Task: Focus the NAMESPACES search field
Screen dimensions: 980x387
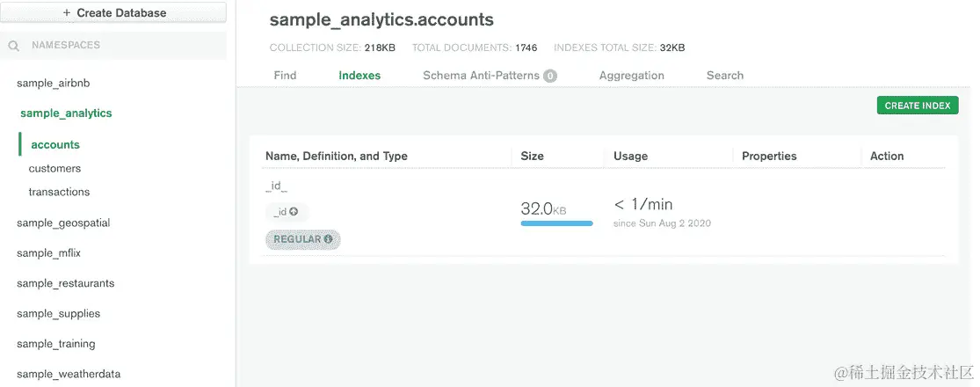Action: (x=113, y=46)
